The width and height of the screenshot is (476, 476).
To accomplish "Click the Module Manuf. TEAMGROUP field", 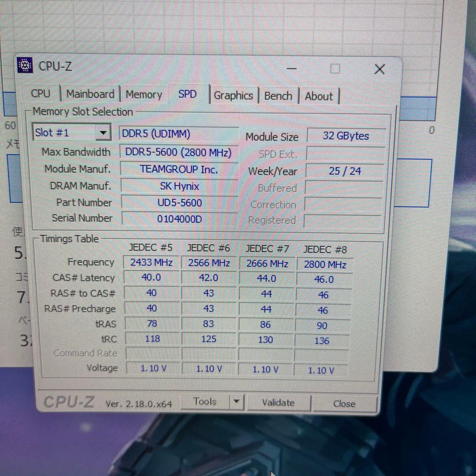I will (x=178, y=169).
